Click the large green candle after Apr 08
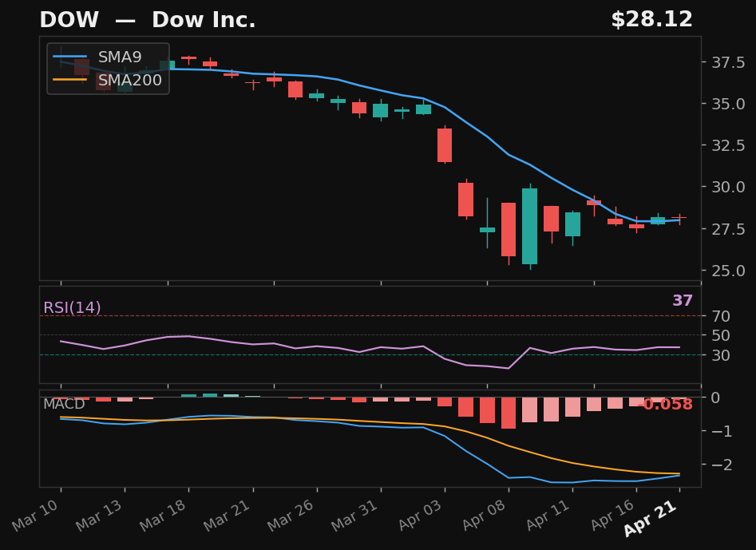Screen dimensions: 756x550 click(530, 226)
